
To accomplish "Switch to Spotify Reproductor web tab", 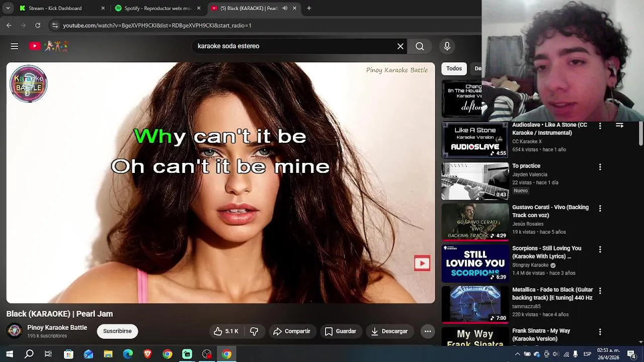I will [157, 8].
